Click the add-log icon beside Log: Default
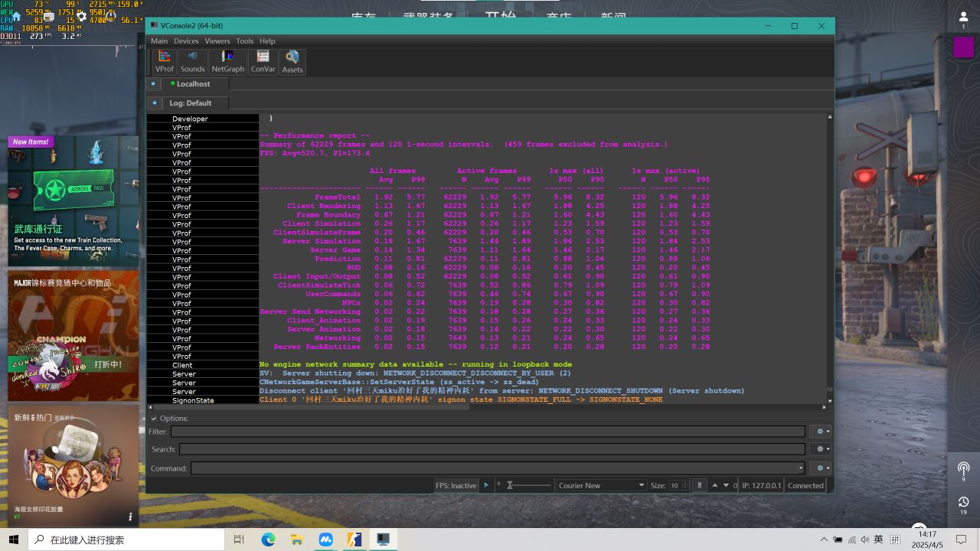Viewport: 980px width, 551px height. (155, 103)
